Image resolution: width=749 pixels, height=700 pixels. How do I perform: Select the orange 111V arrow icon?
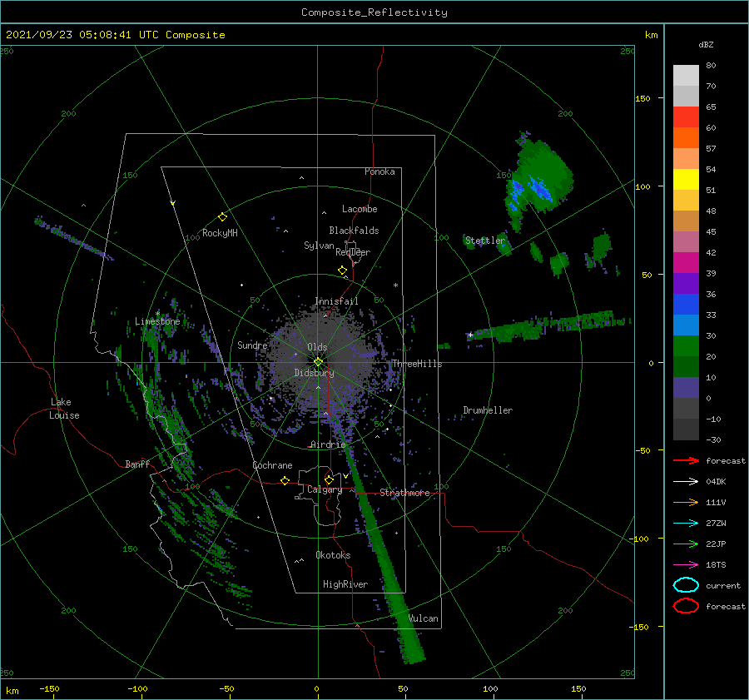coord(686,502)
